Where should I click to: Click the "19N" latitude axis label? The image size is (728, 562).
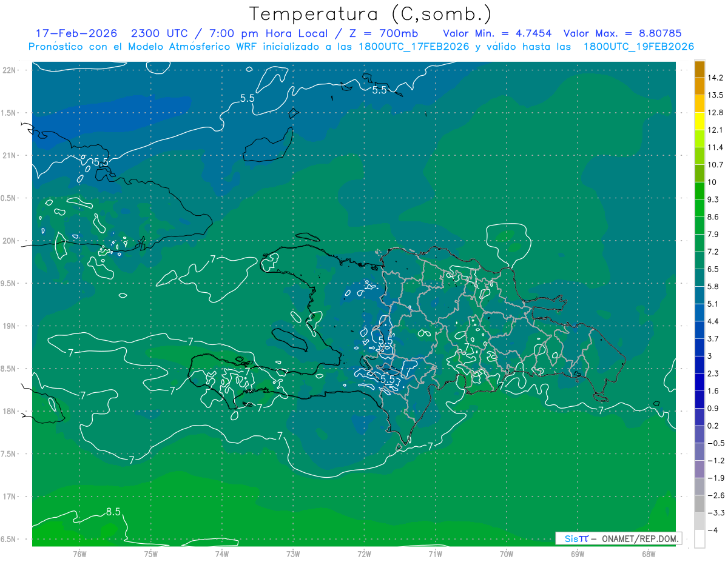coord(10,326)
